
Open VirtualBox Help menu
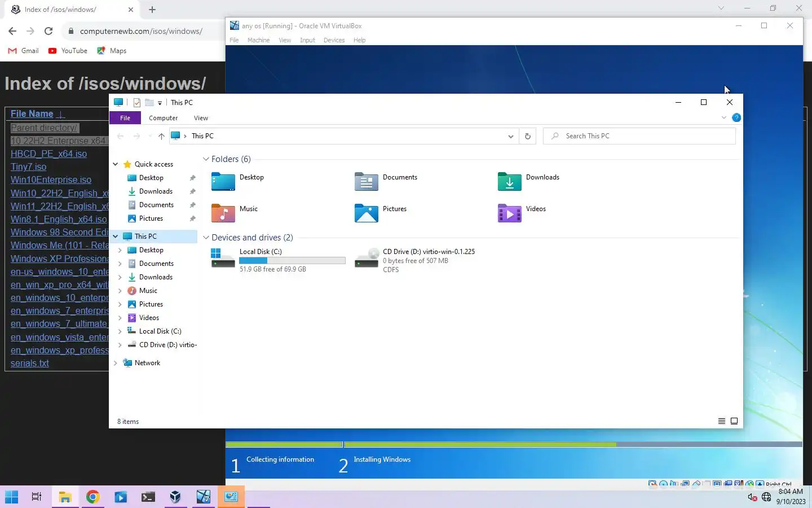point(359,40)
